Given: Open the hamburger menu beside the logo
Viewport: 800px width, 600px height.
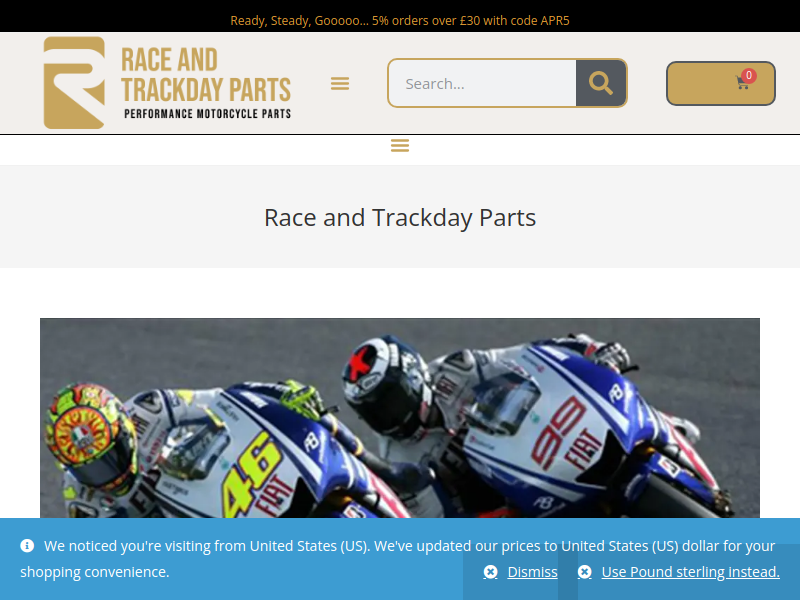Looking at the screenshot, I should coord(340,83).
